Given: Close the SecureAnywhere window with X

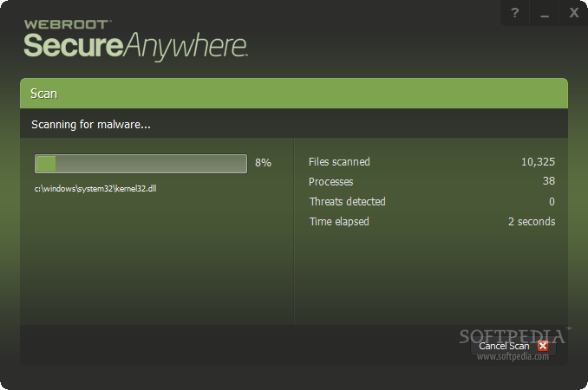Looking at the screenshot, I should 574,13.
